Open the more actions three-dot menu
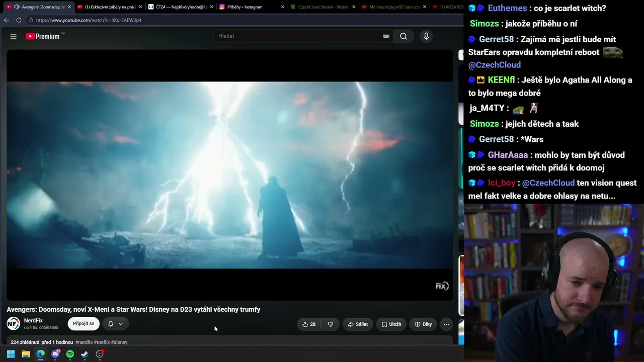644x362 pixels. [446, 324]
